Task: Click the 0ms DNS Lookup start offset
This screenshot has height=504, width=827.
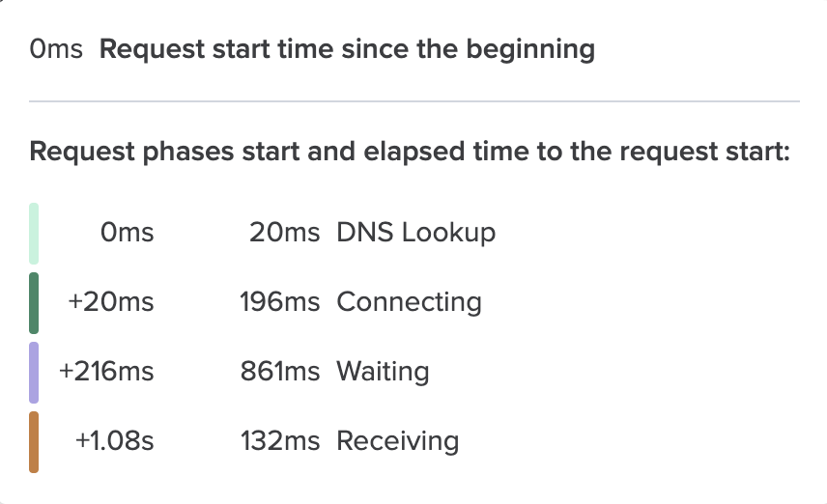Action: point(128,233)
